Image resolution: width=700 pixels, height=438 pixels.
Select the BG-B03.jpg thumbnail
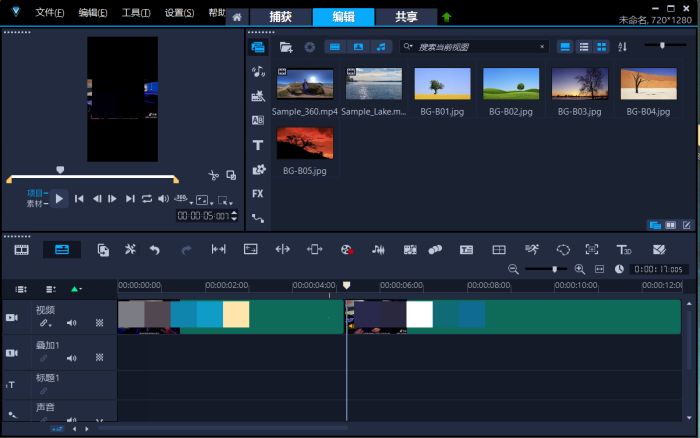580,84
